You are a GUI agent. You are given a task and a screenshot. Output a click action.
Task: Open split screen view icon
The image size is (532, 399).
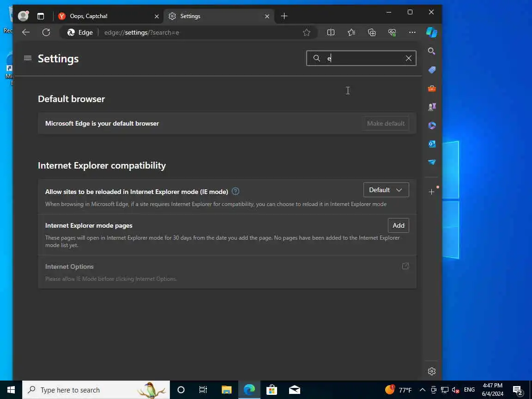[331, 32]
